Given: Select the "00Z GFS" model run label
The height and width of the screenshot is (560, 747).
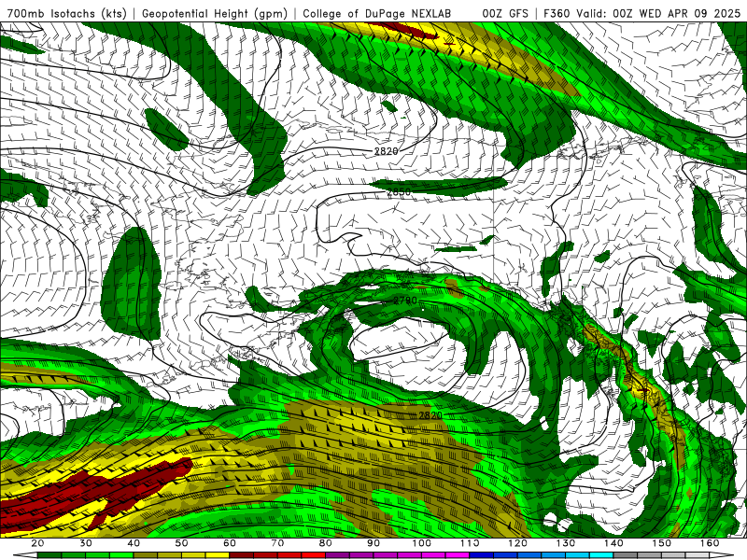Looking at the screenshot, I should (x=505, y=13).
